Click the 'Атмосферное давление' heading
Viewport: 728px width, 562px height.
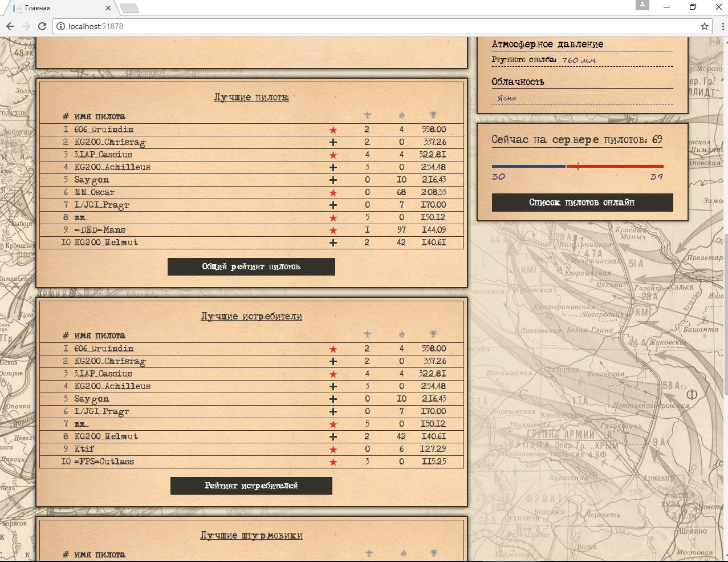click(547, 45)
